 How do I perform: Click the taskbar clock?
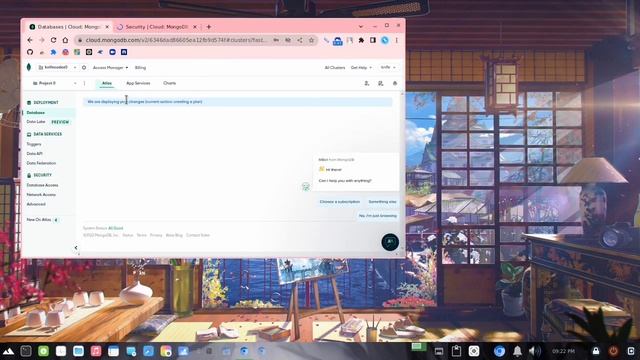(563, 351)
